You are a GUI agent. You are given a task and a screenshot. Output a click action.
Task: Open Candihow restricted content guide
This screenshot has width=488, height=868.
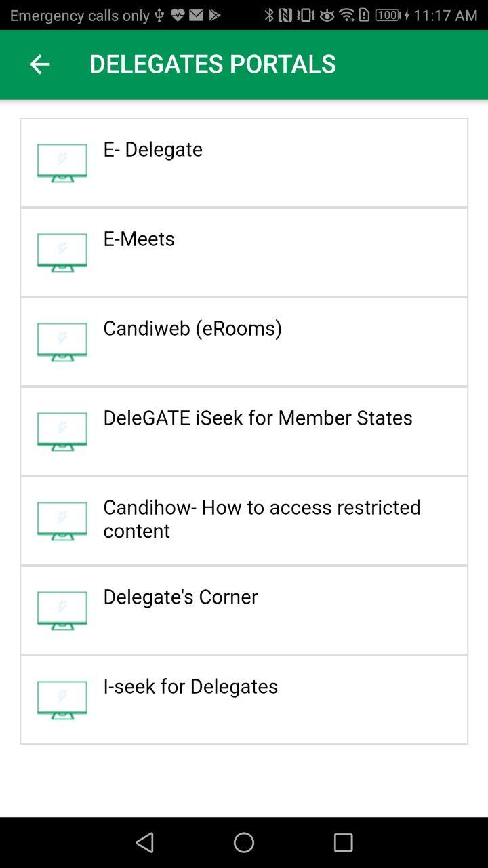click(244, 521)
